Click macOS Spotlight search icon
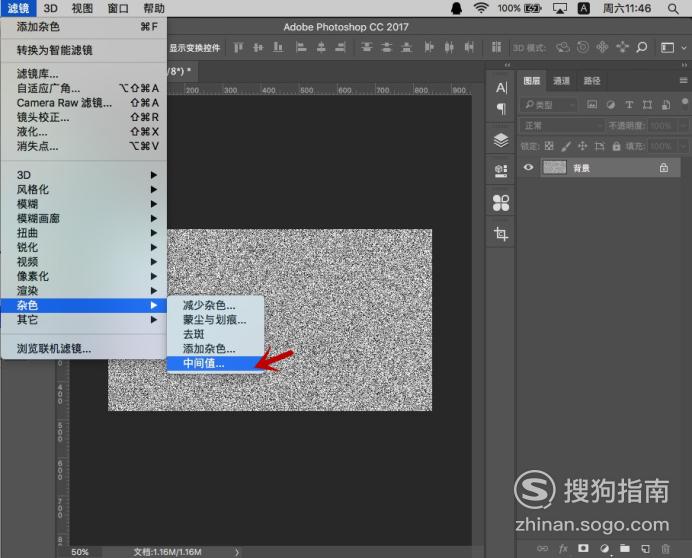692x558 pixels. (x=673, y=8)
